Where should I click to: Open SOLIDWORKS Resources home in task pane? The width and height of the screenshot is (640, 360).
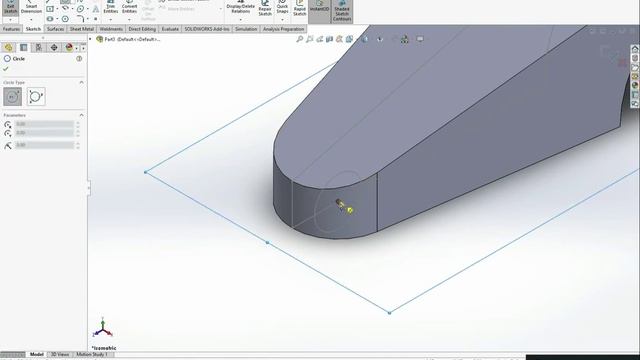point(635,49)
